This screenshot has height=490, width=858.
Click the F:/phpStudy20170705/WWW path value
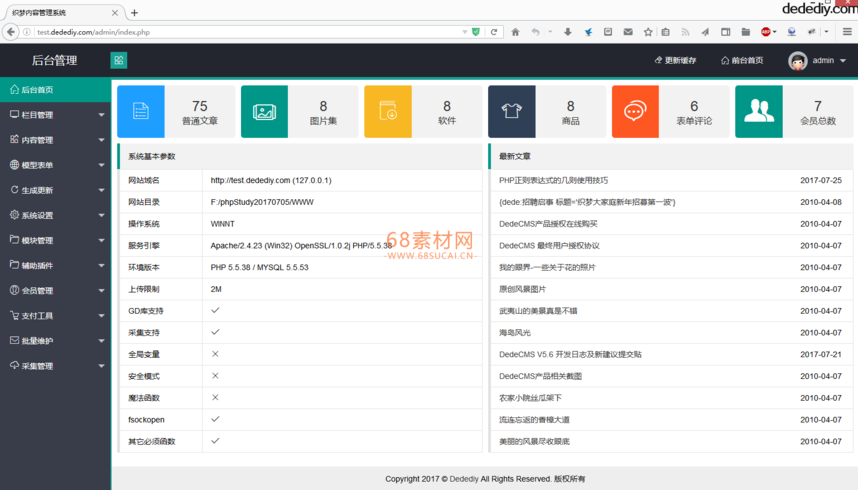pyautogui.click(x=262, y=202)
